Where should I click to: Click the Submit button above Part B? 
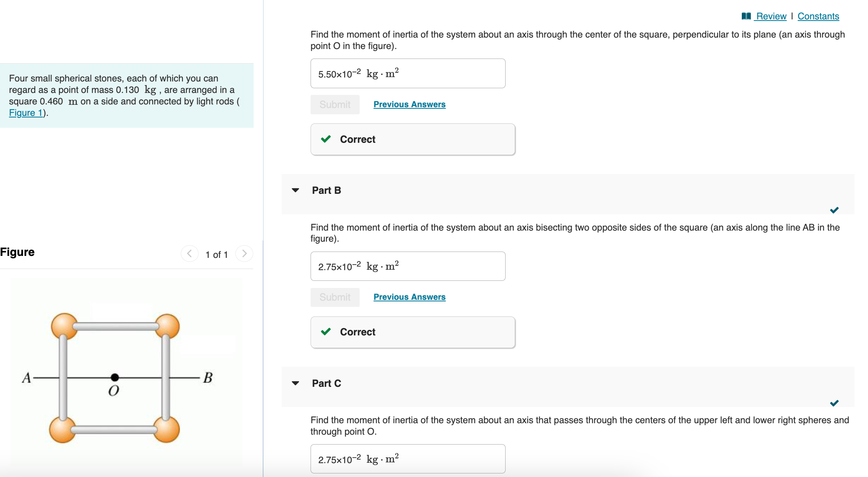pyautogui.click(x=335, y=104)
